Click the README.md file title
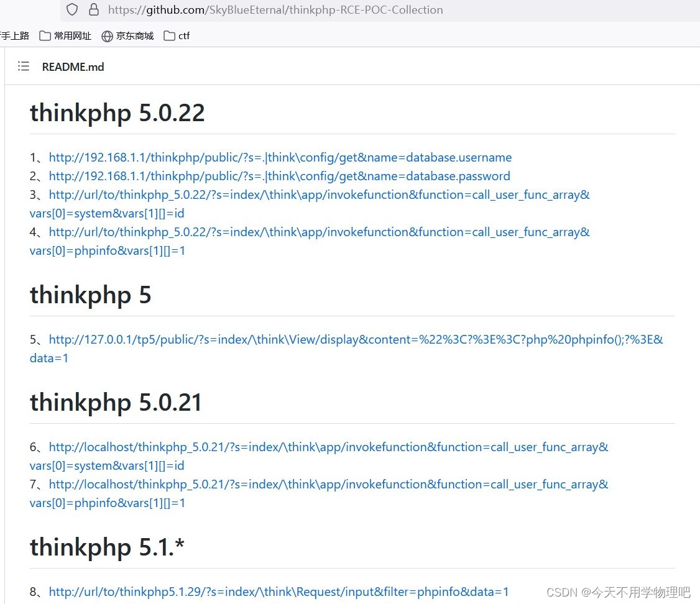The image size is (700, 604). pos(73,67)
